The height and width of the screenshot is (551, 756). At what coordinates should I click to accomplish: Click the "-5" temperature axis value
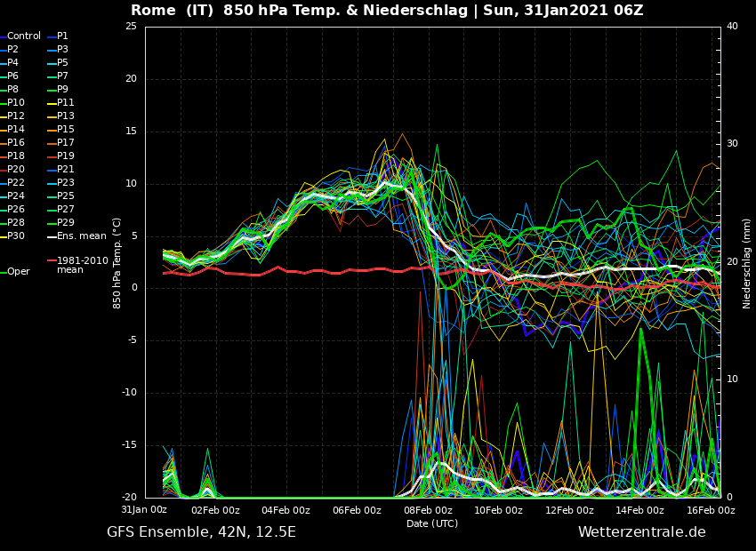(133, 340)
